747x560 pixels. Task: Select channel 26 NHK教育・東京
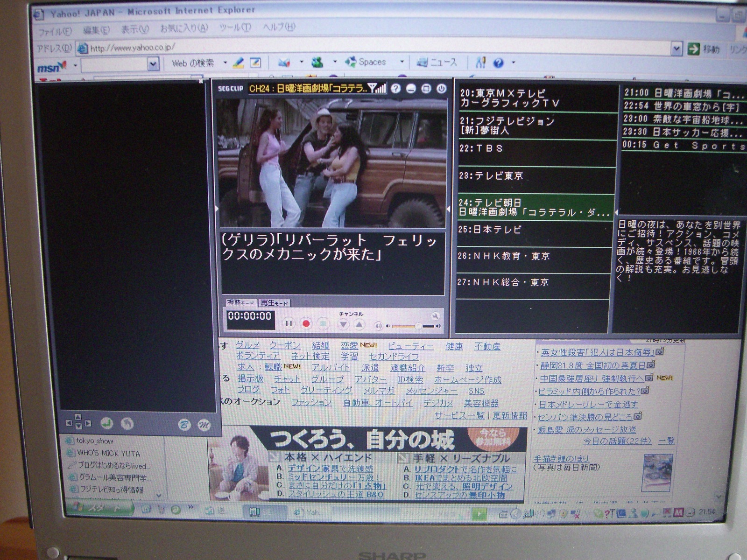tap(534, 260)
